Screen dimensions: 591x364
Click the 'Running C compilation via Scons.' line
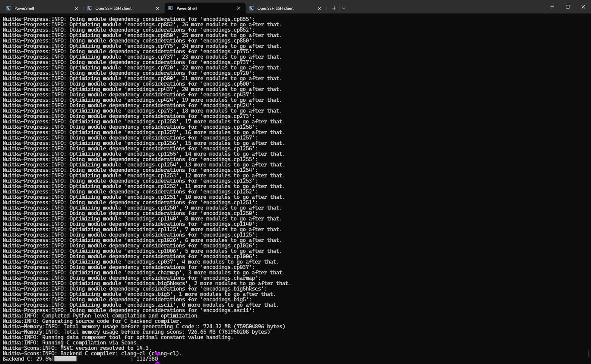click(x=71, y=343)
